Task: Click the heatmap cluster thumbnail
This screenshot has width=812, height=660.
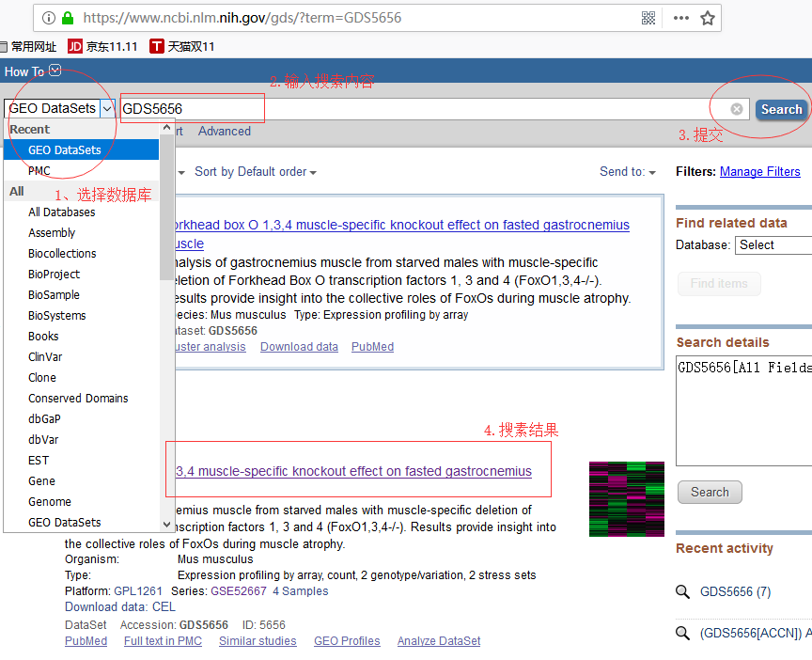Action: click(627, 499)
